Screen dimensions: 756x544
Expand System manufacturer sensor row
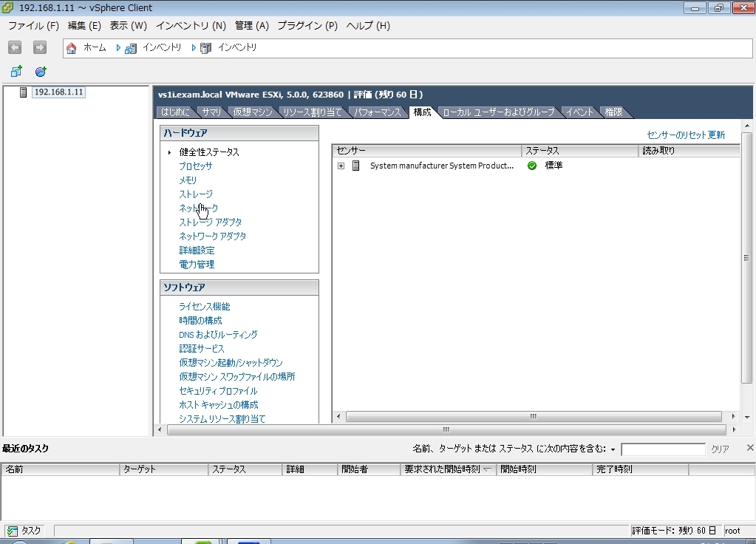(x=341, y=166)
